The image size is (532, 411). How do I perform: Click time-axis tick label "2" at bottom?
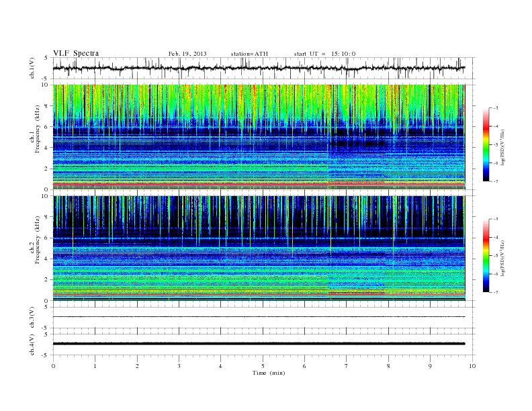(137, 366)
